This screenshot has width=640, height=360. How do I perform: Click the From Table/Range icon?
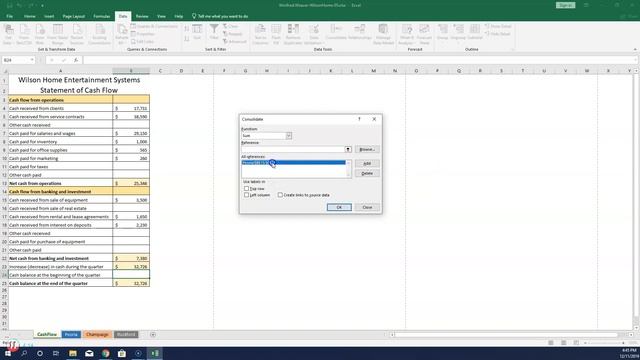coord(58,34)
